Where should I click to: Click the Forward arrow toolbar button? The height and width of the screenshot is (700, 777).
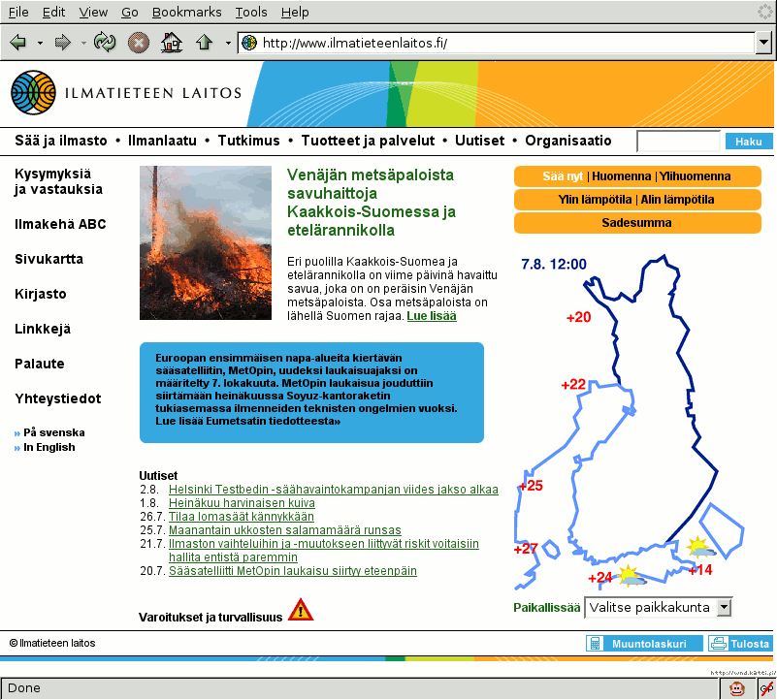click(63, 43)
